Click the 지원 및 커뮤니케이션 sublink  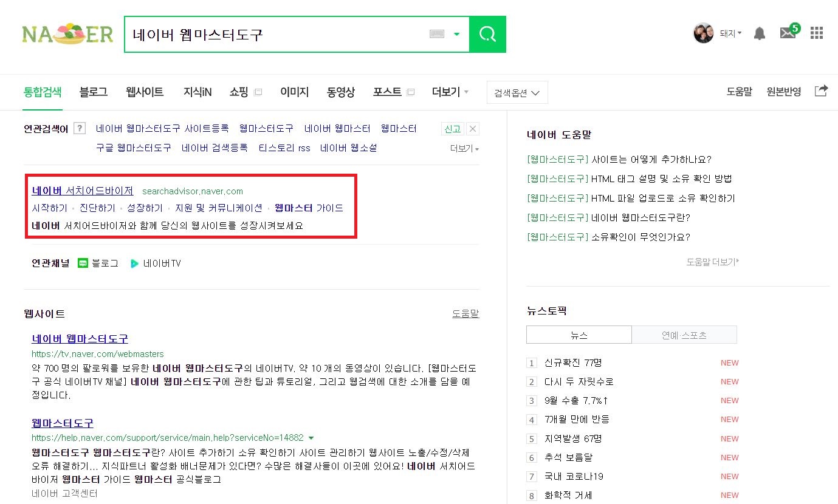click(x=219, y=208)
